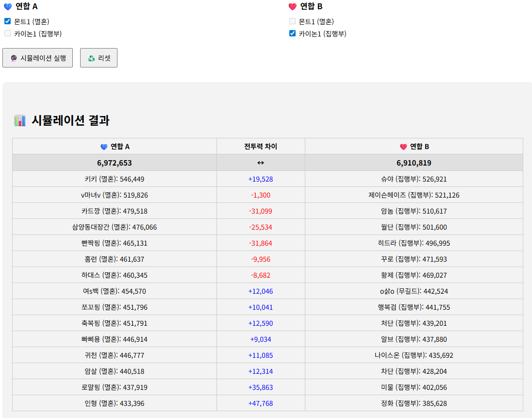Click the red heart icon beside 연합 B heading
Viewport: 532px width, 418px height.
(x=292, y=7)
